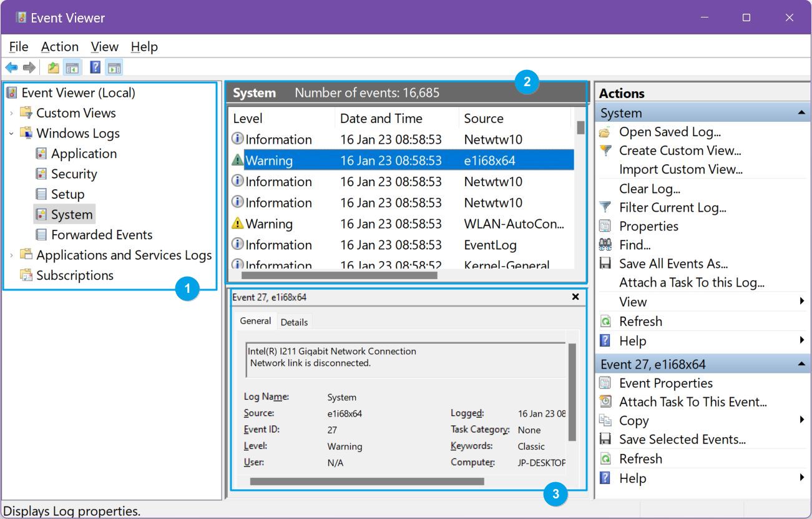
Task: Open the Action menu
Action: (59, 46)
